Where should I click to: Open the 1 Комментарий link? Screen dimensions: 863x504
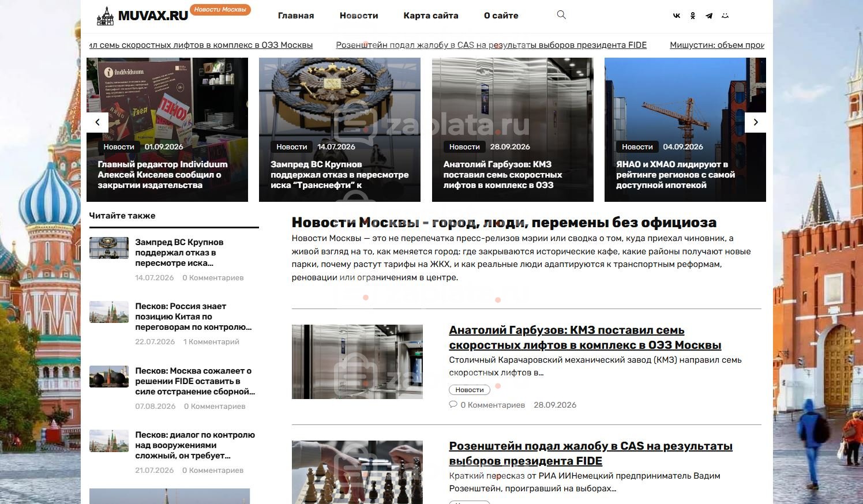(211, 342)
